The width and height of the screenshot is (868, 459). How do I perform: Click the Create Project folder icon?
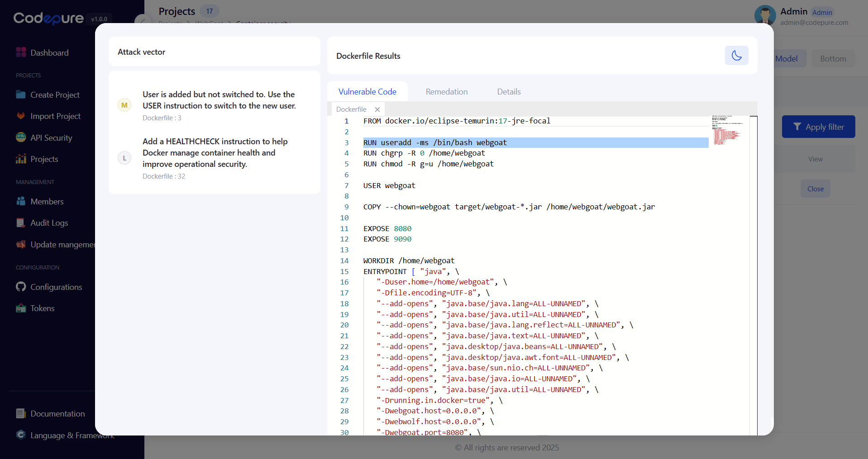pyautogui.click(x=21, y=95)
